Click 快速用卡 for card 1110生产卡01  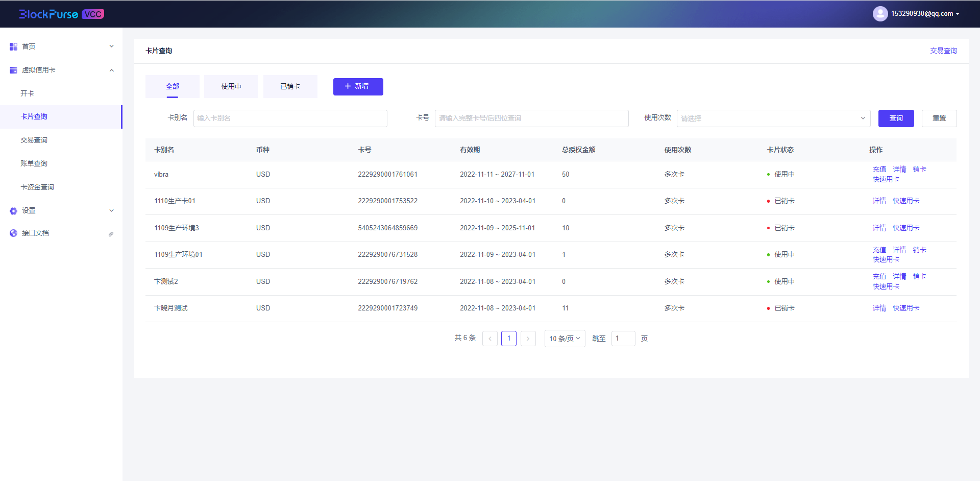[x=906, y=201]
